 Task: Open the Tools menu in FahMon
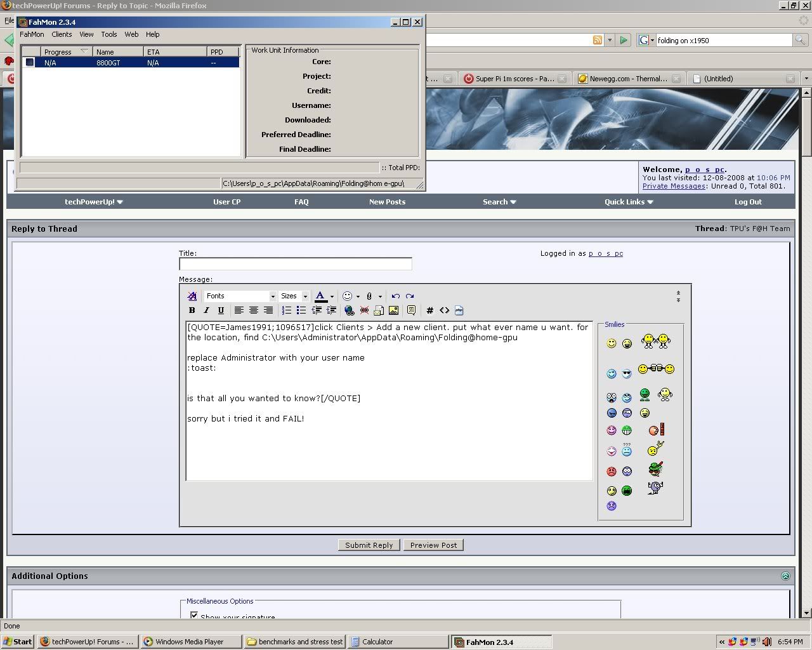coord(109,34)
